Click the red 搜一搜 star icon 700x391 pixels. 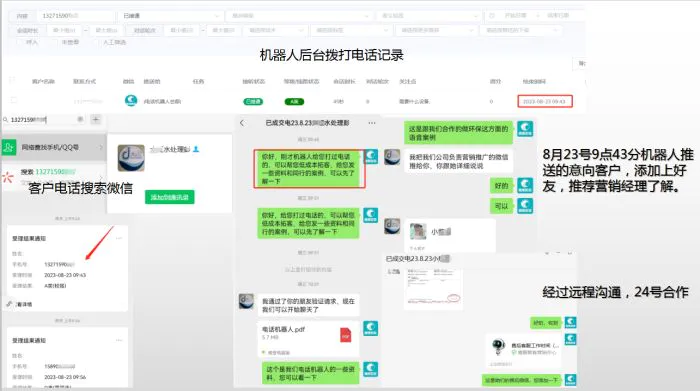(x=8, y=177)
